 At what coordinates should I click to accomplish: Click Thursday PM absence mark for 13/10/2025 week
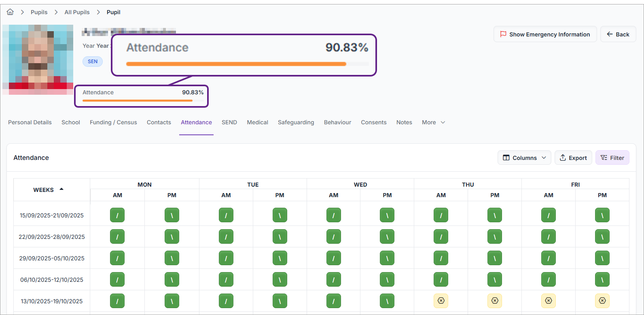pyautogui.click(x=494, y=301)
